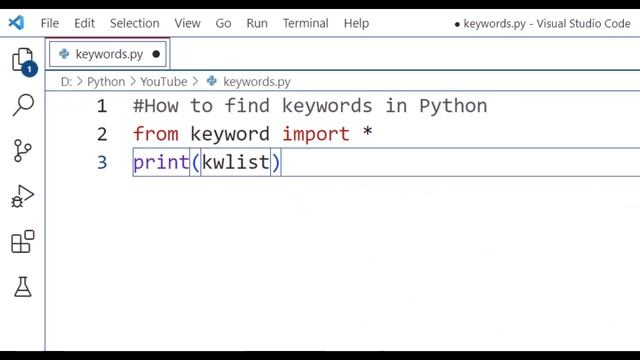Open the Run menu
Viewport: 640px width, 360px height.
(x=257, y=23)
